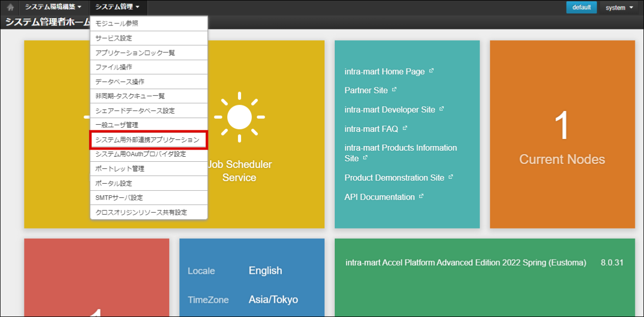This screenshot has width=644, height=317.
Task: Expand the システム環境構築 dropdown menu
Action: (53, 7)
